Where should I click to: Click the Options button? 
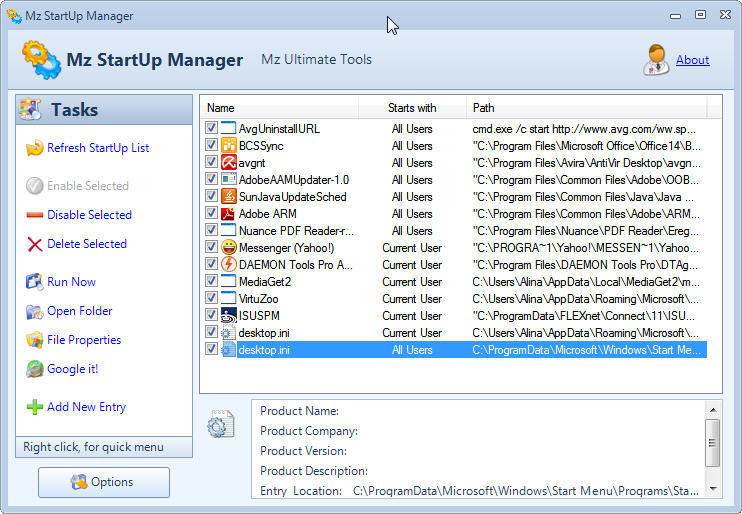[104, 482]
